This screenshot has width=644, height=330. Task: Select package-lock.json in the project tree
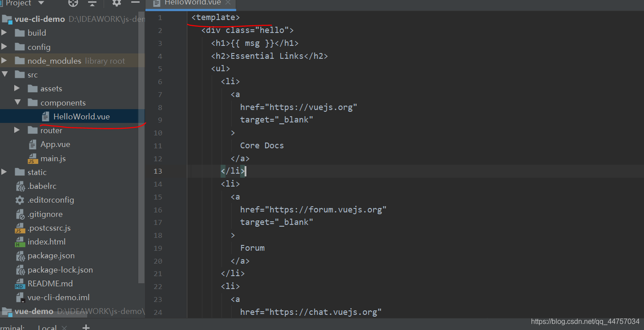(x=60, y=270)
